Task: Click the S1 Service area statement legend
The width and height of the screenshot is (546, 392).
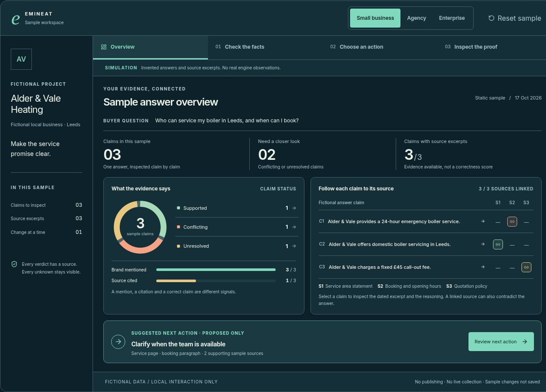Action: (345, 286)
